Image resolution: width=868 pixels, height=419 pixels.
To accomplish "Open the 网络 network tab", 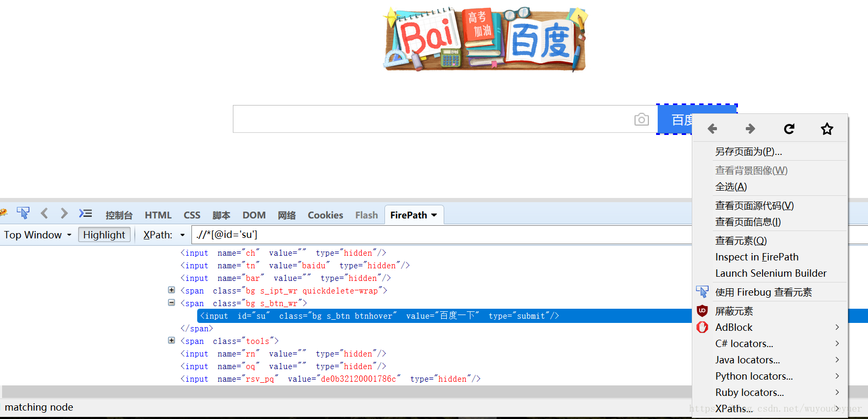I will click(x=287, y=215).
